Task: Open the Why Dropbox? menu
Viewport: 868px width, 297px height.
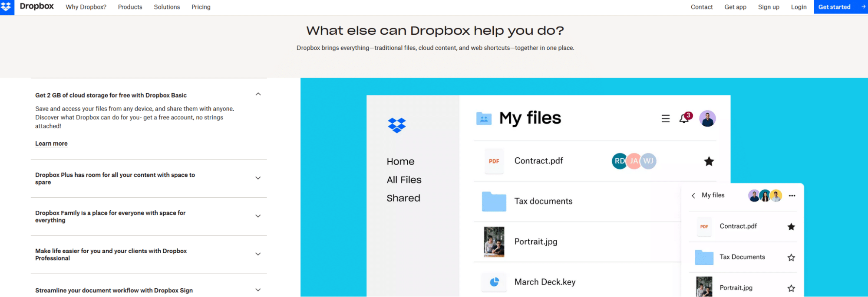Action: 86,7
